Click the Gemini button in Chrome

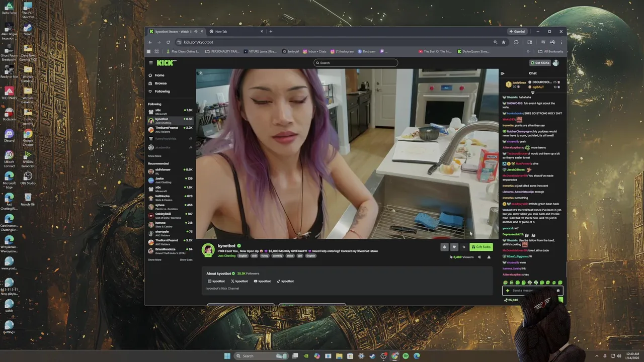coord(517,32)
